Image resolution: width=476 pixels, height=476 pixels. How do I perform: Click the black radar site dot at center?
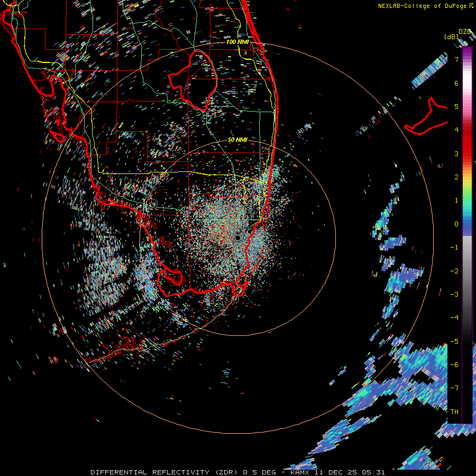click(237, 237)
